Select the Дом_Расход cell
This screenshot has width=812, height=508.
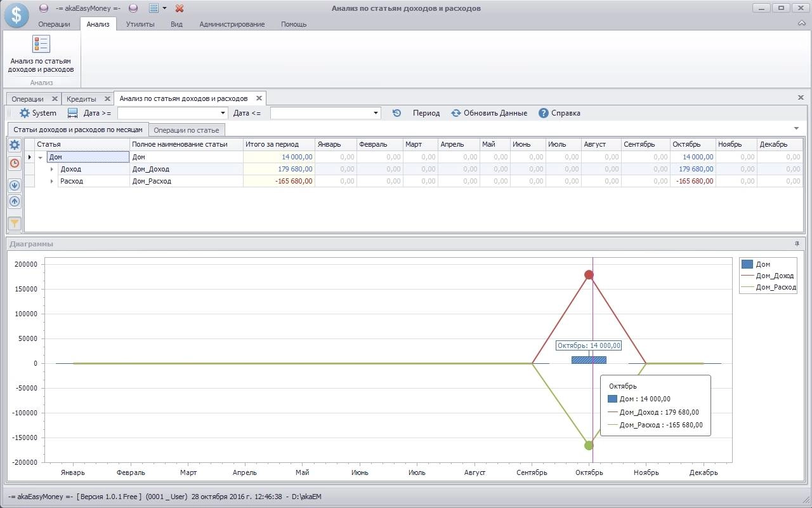pyautogui.click(x=187, y=182)
